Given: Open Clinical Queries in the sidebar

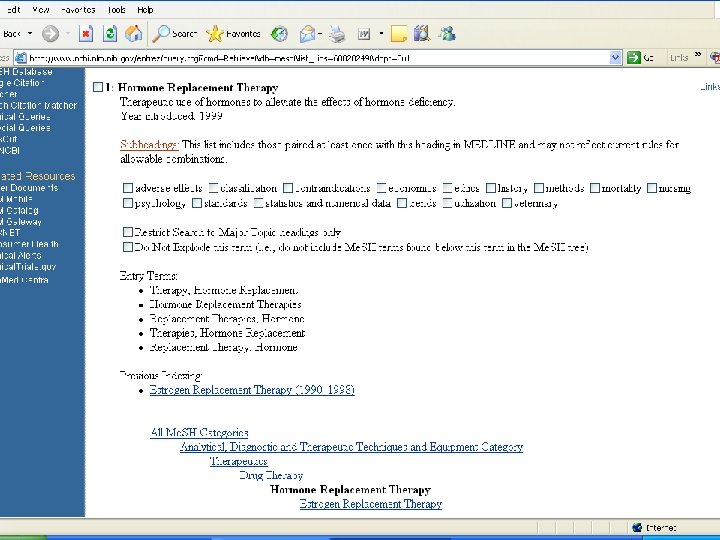Looking at the screenshot, I should pos(25,117).
